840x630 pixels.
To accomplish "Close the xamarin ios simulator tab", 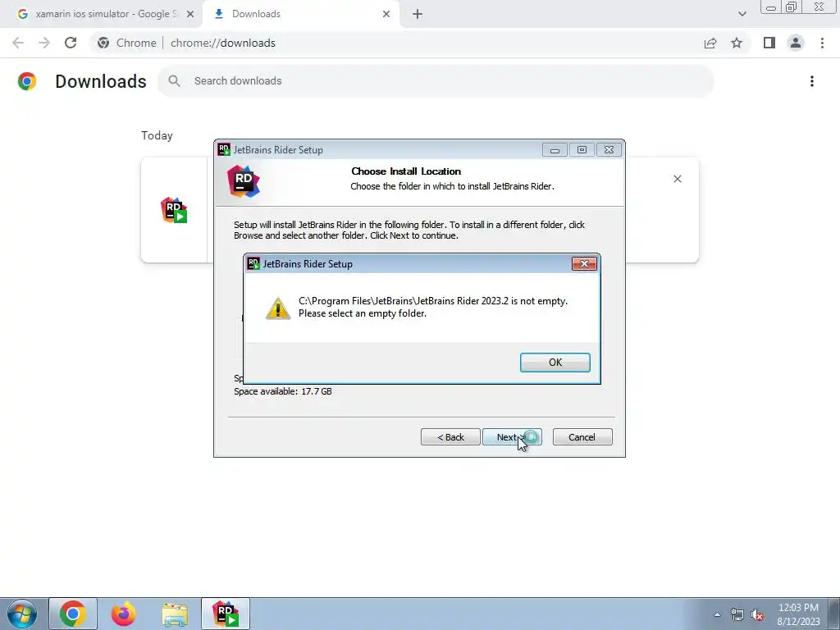I will 190,15.
